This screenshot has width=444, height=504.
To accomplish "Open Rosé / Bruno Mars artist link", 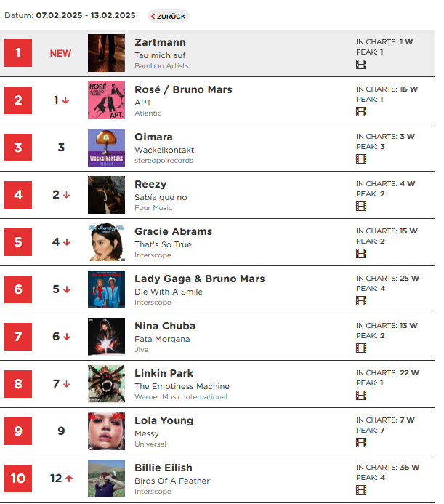I will (183, 89).
